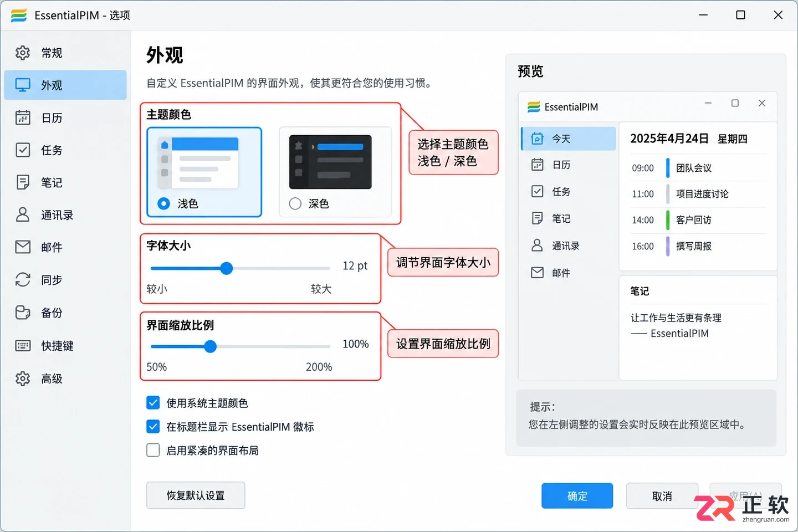Click the preview window maximize icon
The image size is (798, 532).
(x=735, y=103)
